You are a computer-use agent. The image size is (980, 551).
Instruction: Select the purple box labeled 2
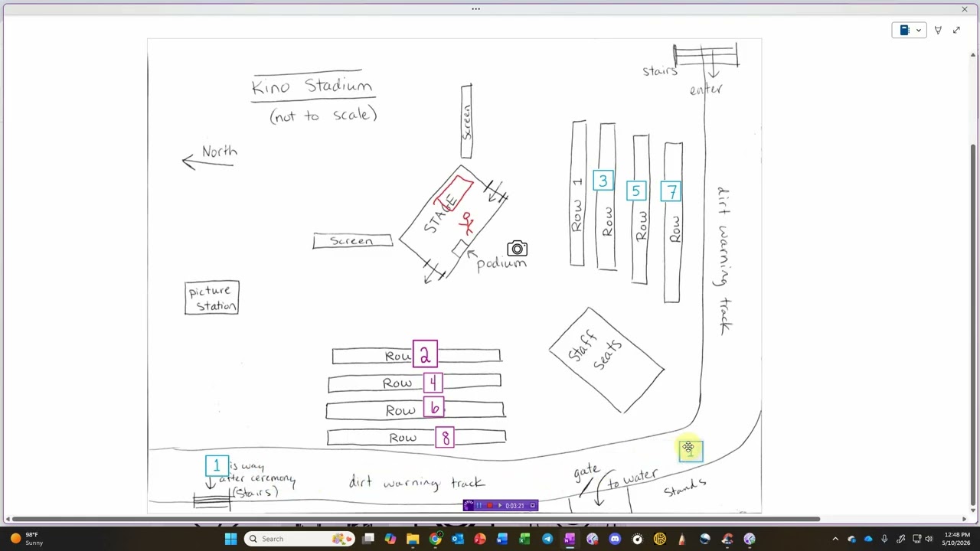coord(425,354)
